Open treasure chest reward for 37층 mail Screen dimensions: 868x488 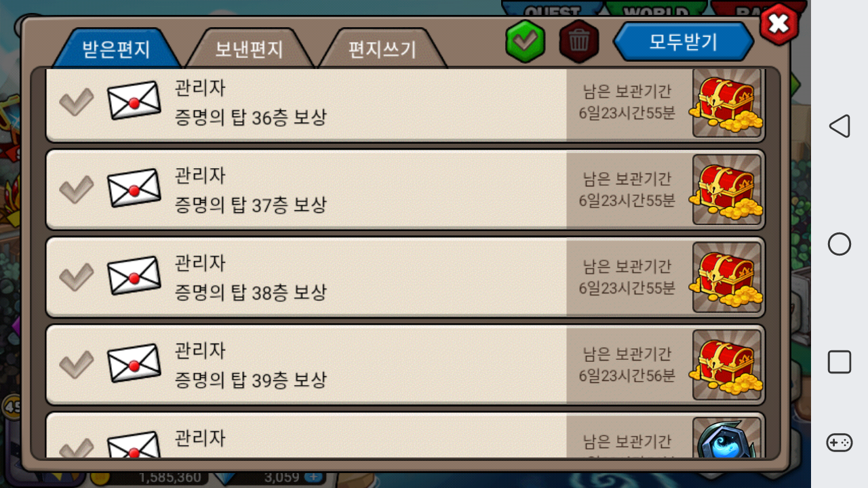726,189
